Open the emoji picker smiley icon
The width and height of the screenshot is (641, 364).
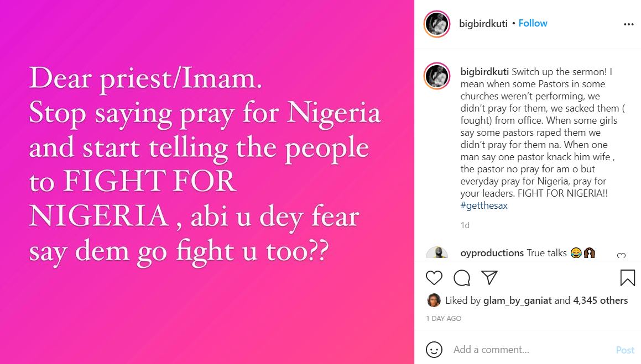point(434,350)
